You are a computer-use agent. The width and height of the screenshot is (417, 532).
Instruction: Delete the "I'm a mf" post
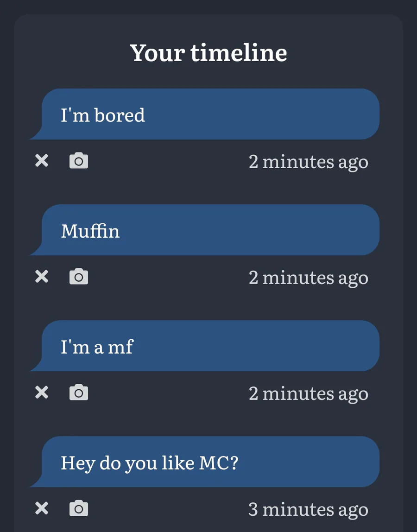pyautogui.click(x=42, y=393)
